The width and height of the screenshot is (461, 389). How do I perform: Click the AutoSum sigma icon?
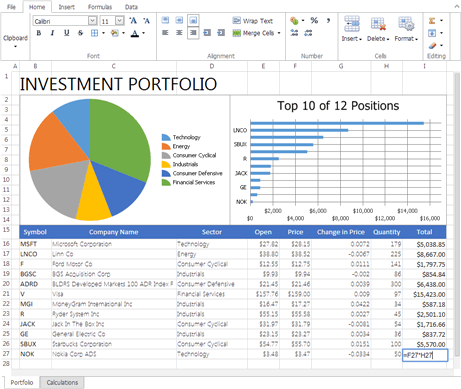click(432, 21)
